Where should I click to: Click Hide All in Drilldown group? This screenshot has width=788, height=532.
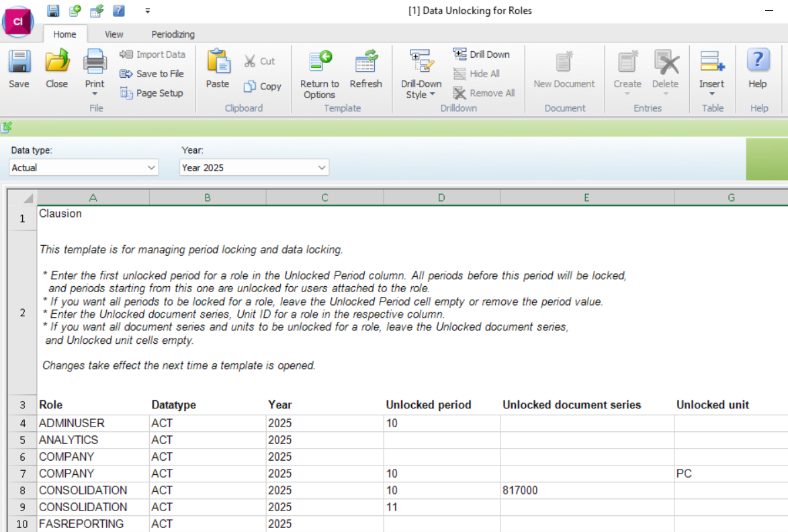(476, 73)
